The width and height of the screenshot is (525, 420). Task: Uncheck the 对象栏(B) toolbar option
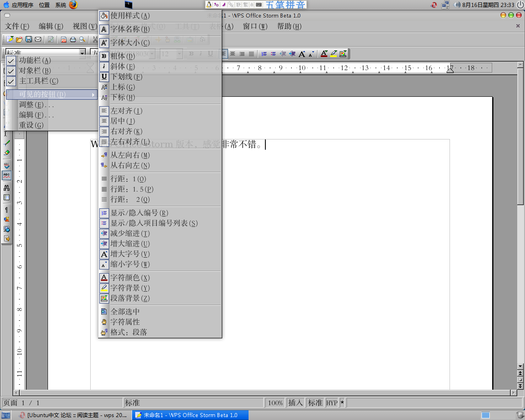coord(51,71)
